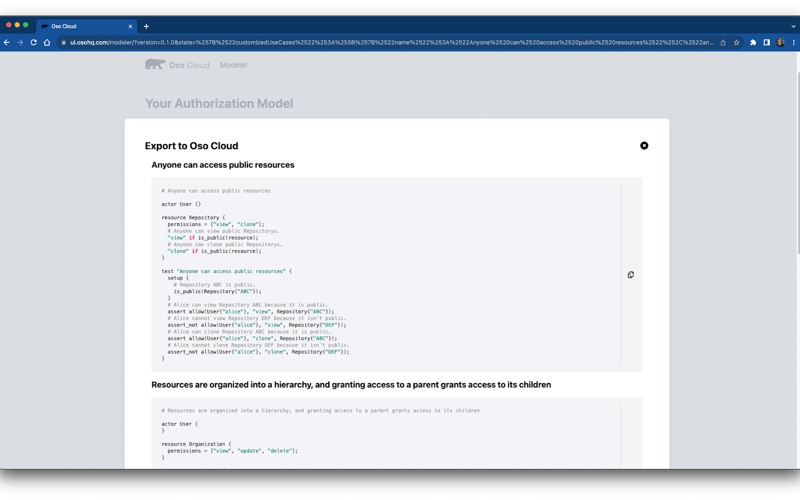Share this page from address bar
This screenshot has width=800, height=500.
coord(723,42)
